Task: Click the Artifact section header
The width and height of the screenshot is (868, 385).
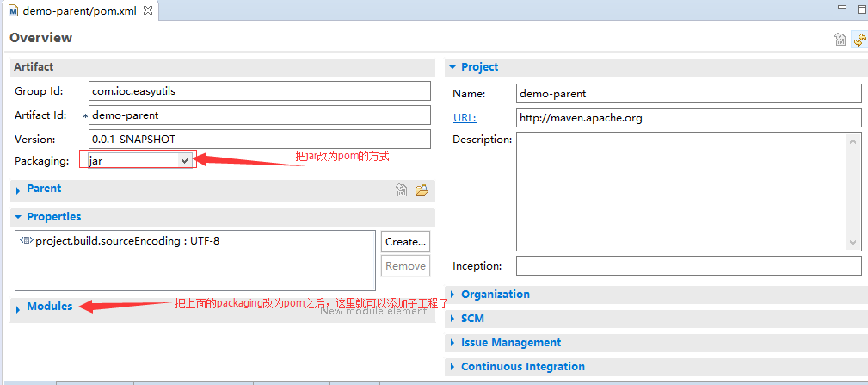Action: [x=223, y=67]
